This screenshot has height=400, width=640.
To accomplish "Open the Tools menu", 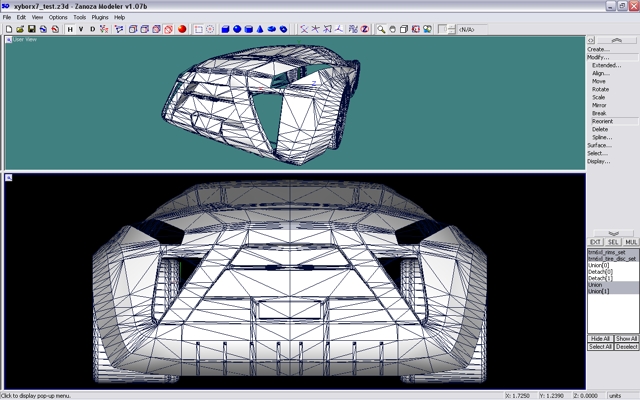I will 79,17.
